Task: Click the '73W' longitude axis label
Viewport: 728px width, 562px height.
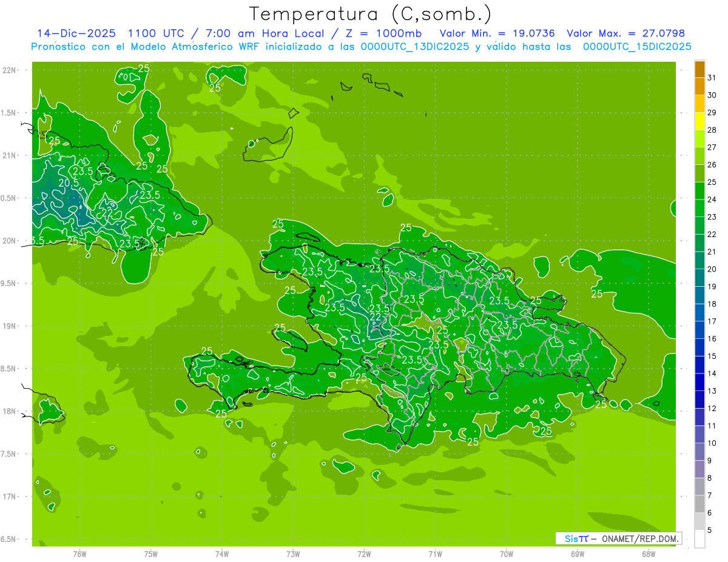Action: [x=293, y=554]
